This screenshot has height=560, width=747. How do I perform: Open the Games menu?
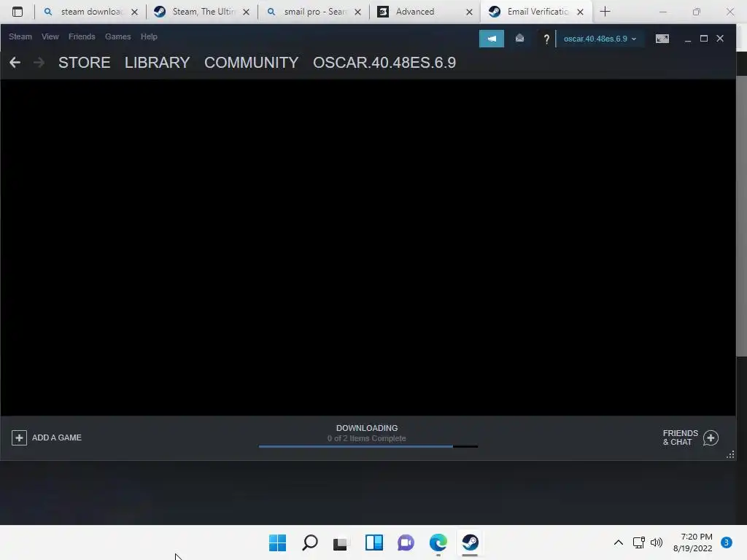[x=117, y=36]
